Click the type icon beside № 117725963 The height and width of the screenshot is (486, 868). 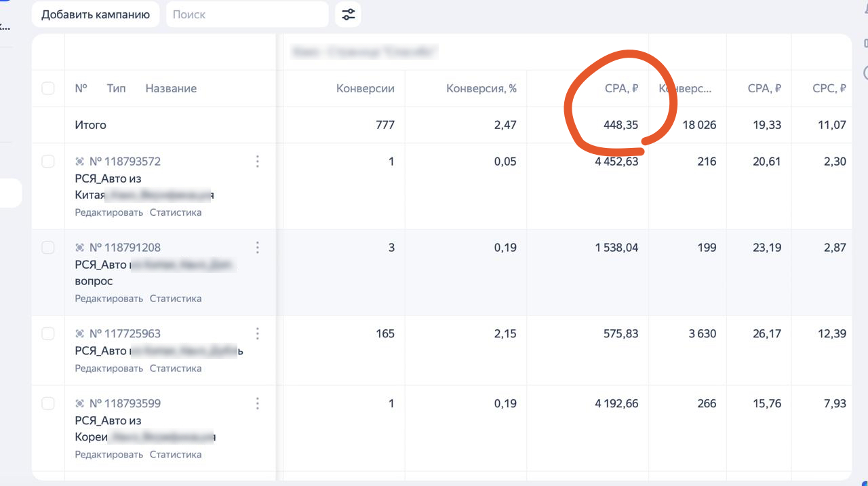[80, 334]
